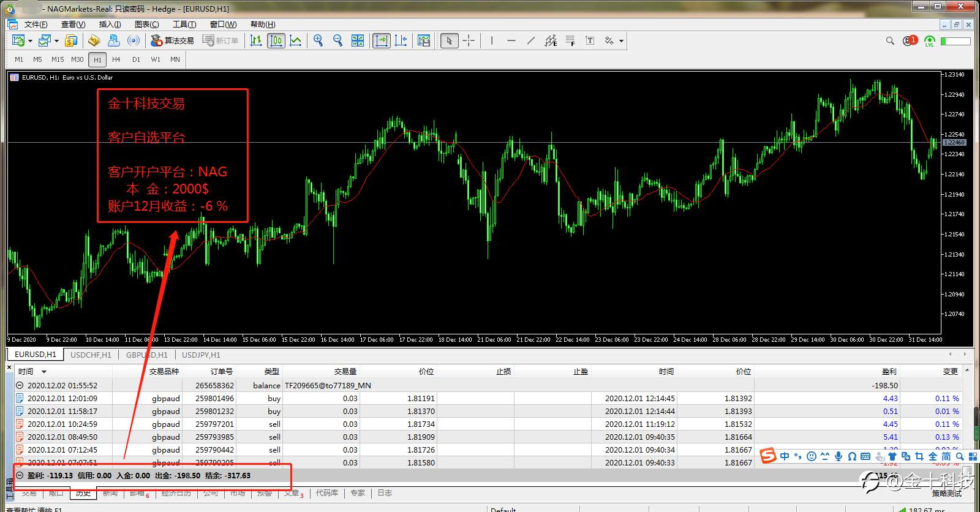
Task: Select the arrow cursor tool
Action: [x=449, y=40]
